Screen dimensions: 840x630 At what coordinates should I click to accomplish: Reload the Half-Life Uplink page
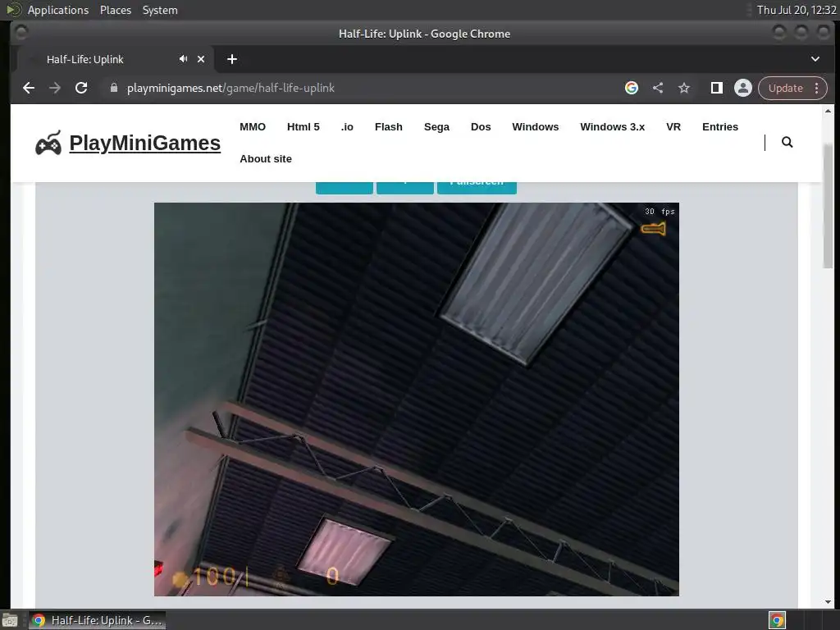pyautogui.click(x=81, y=88)
